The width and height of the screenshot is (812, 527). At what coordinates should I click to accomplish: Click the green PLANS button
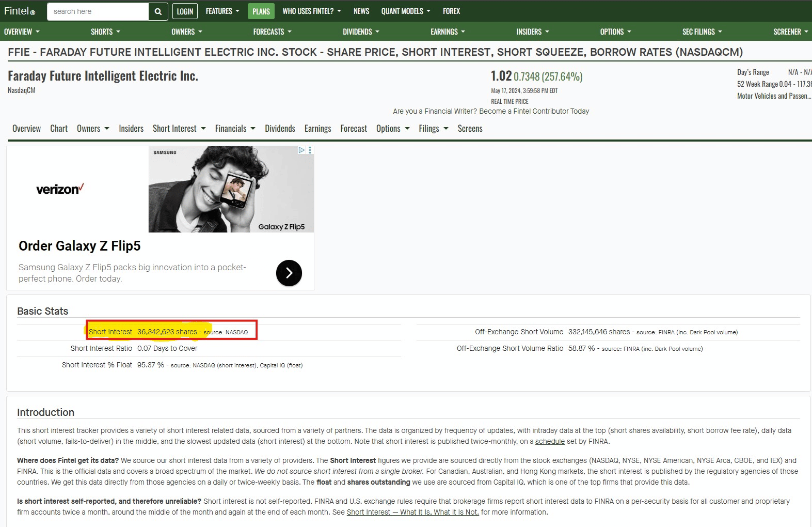click(261, 11)
